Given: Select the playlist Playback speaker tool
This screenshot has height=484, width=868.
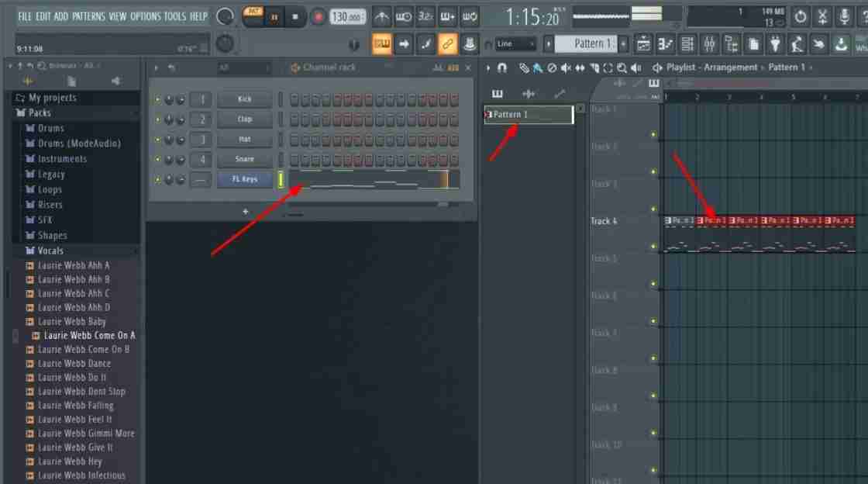Looking at the screenshot, I should click(x=636, y=68).
